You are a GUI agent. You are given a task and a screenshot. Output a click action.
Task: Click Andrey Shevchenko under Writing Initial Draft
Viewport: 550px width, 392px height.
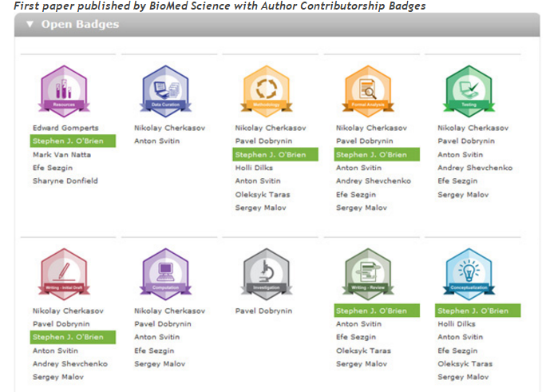pyautogui.click(x=70, y=363)
